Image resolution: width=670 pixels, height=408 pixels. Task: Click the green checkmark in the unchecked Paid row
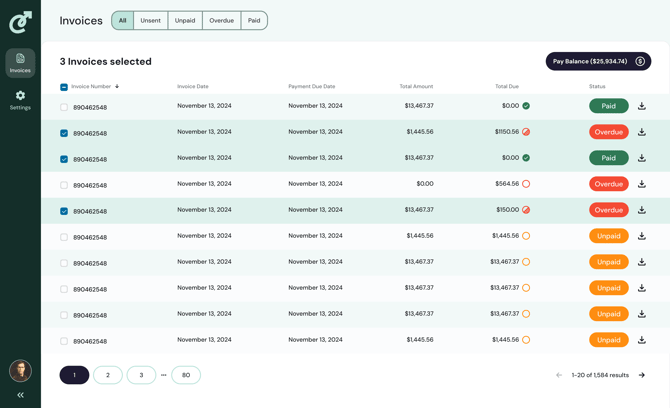tap(526, 106)
